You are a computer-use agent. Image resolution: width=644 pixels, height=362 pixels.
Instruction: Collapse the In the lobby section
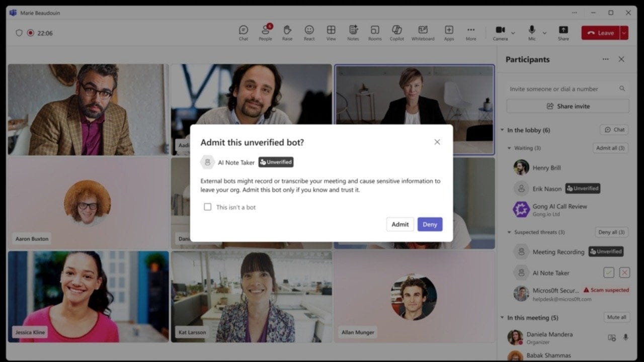click(x=502, y=130)
